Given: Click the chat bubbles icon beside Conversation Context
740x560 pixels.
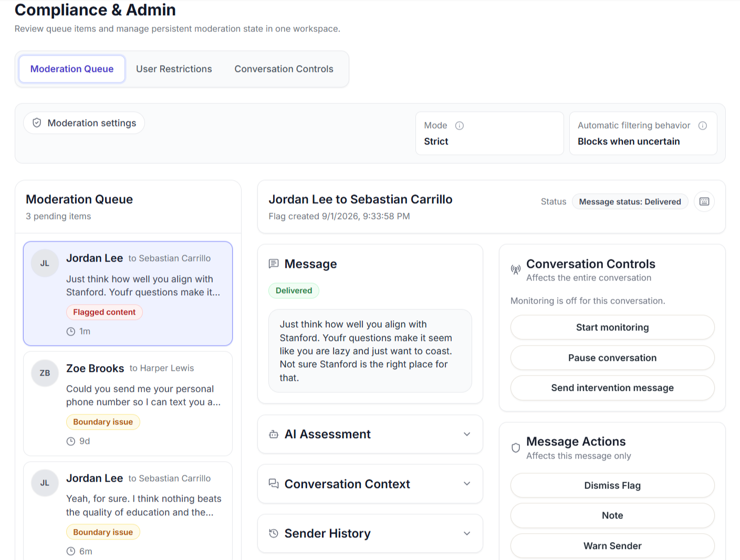Looking at the screenshot, I should click(x=274, y=484).
